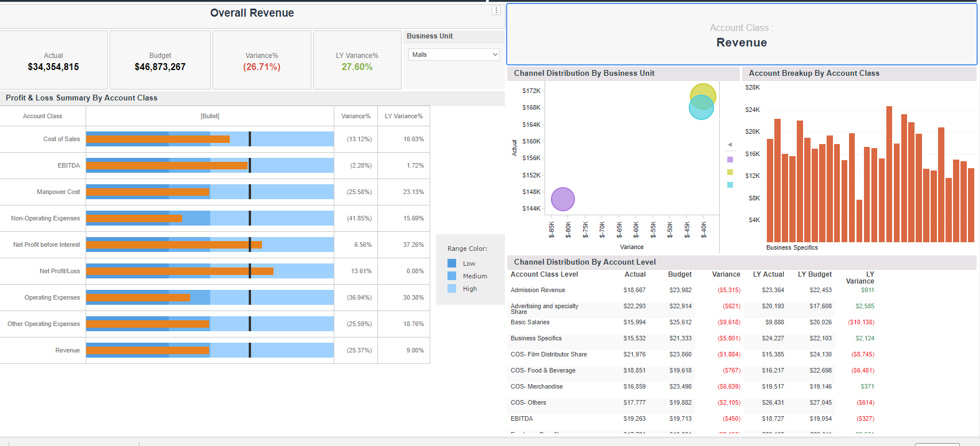The height and width of the screenshot is (446, 980).
Task: Select the COS- Food & Beverage row
Action: point(692,371)
